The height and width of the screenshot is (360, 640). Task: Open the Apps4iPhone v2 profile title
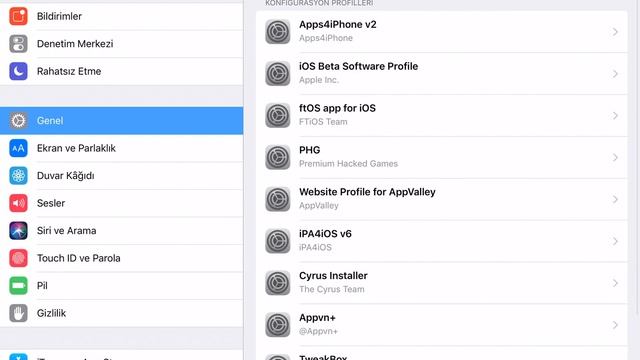click(338, 24)
